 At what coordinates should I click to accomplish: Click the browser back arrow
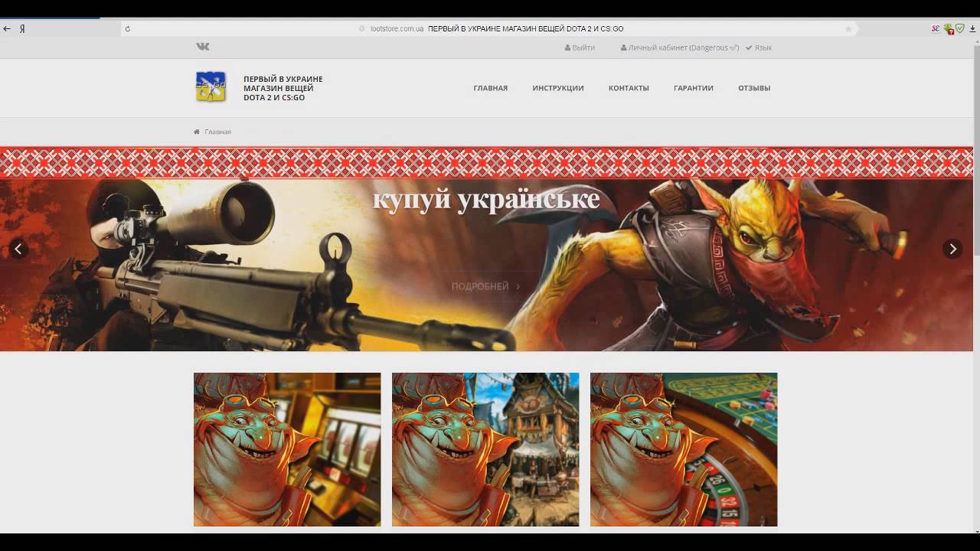pyautogui.click(x=7, y=28)
